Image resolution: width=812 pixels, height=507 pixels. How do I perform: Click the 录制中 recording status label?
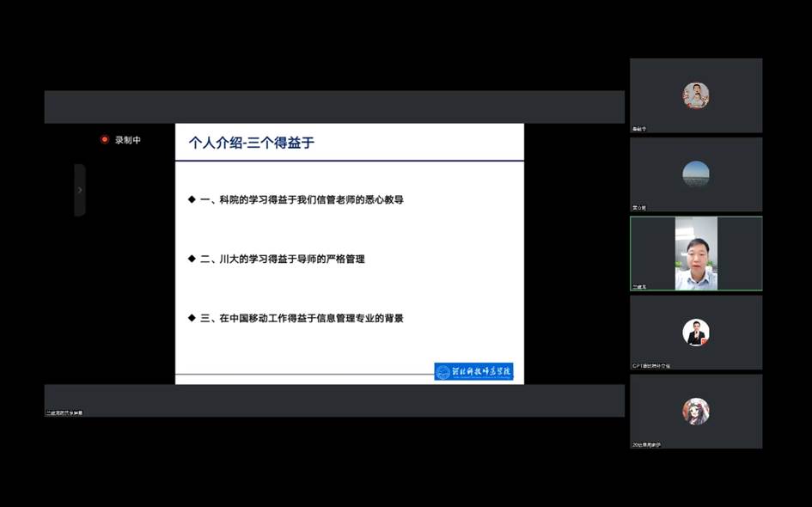click(x=128, y=139)
